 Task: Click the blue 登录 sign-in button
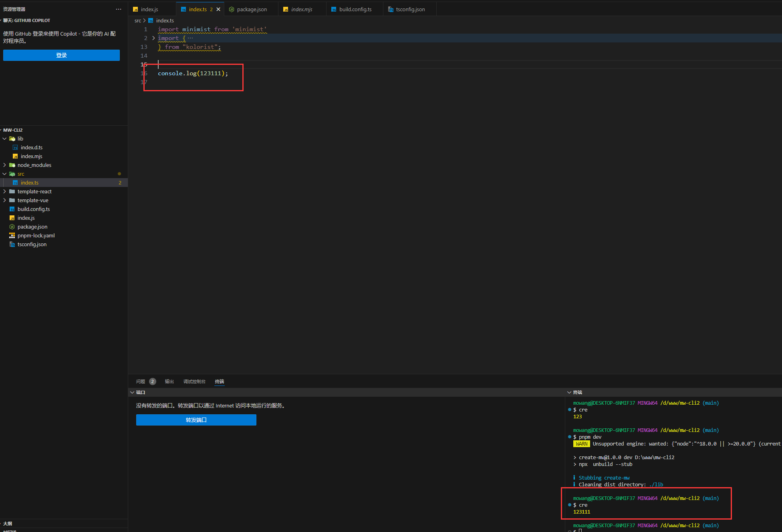(x=61, y=55)
